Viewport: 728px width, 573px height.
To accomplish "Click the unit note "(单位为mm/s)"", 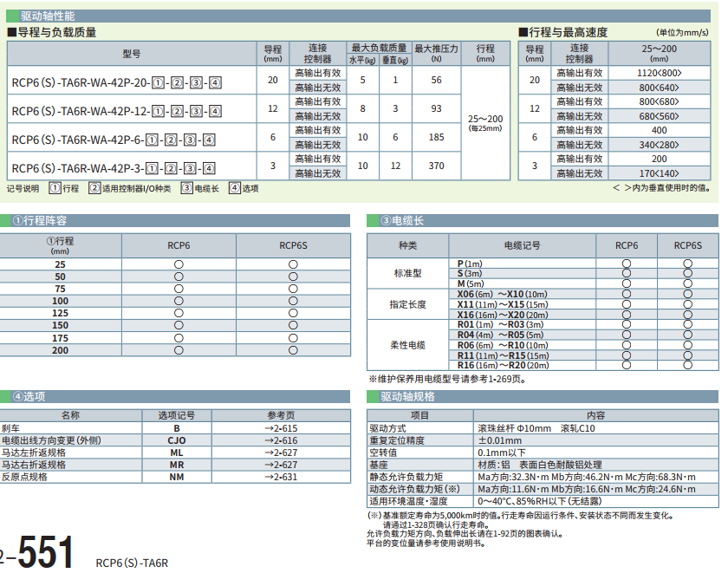I will [x=683, y=32].
